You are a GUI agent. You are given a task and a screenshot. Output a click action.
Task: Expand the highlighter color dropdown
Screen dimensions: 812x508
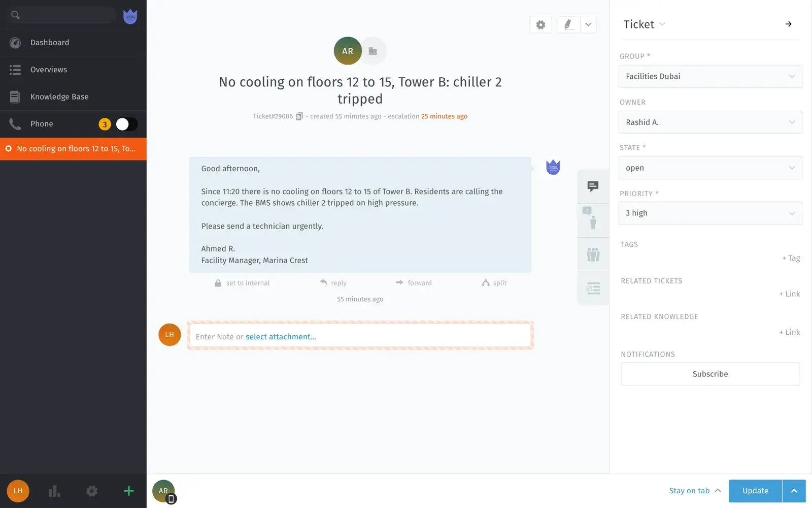[588, 24]
